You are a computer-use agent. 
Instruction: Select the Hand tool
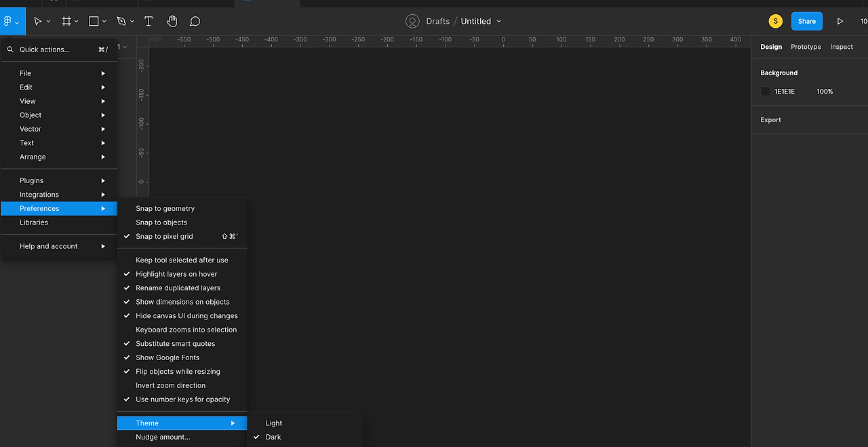(x=172, y=22)
